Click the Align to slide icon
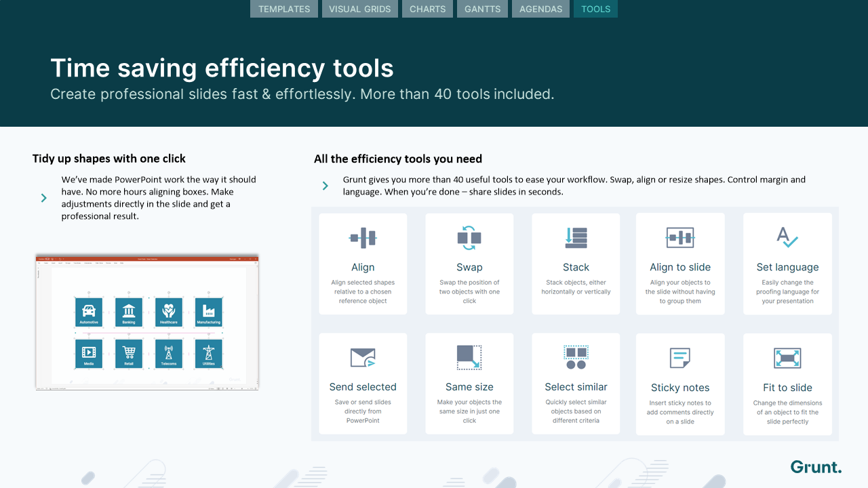 680,237
